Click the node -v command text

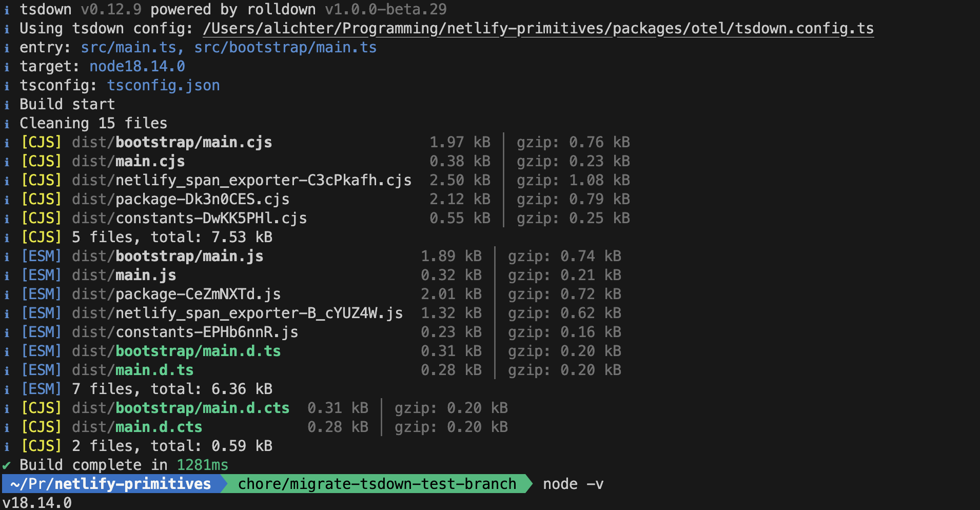pyautogui.click(x=573, y=484)
